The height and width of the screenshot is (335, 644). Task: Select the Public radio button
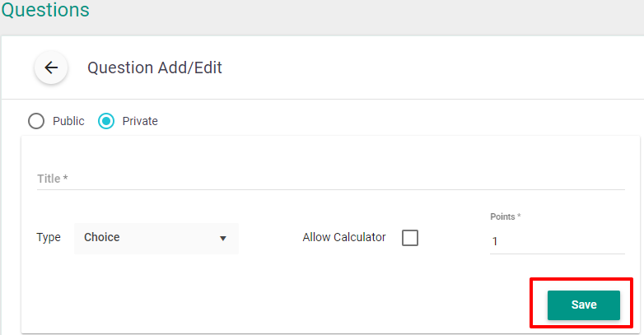point(36,121)
